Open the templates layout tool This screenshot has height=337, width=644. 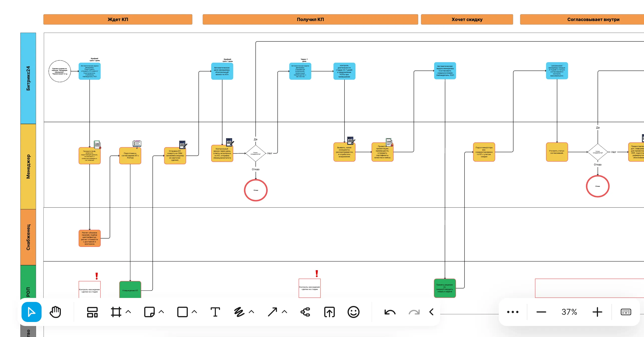point(92,312)
